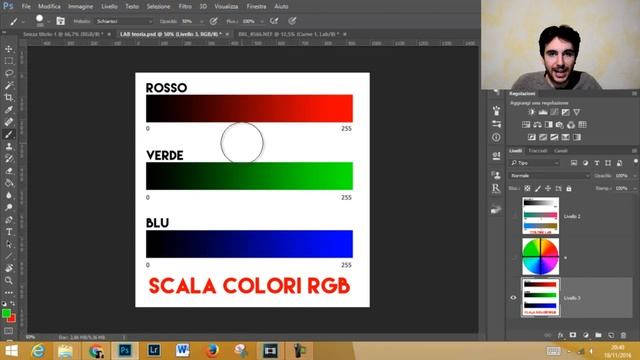
Task: Open the Finestra menu
Action: click(x=256, y=7)
